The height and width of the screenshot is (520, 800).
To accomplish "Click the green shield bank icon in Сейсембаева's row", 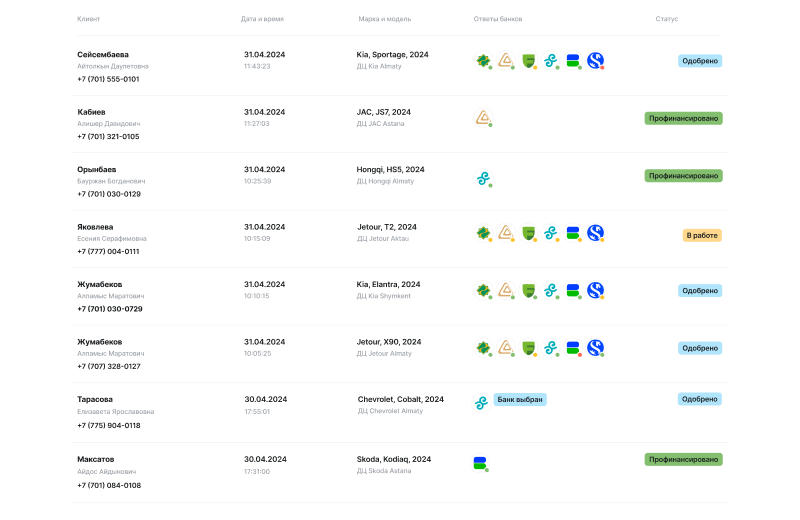I will pos(528,61).
